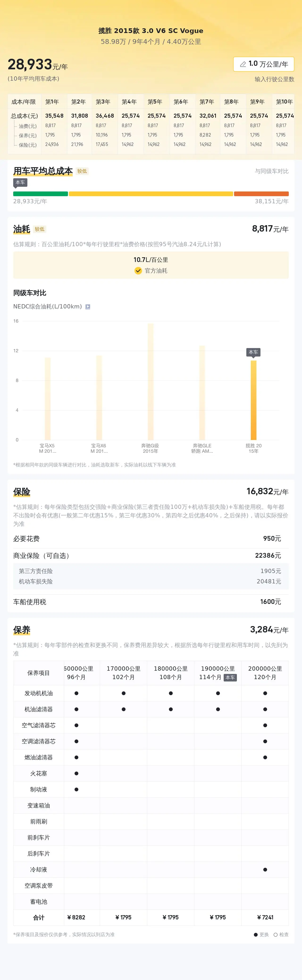Screen dimensions: 302x980
Task: Click the 更换 filled-dot legend
Action: click(261, 934)
